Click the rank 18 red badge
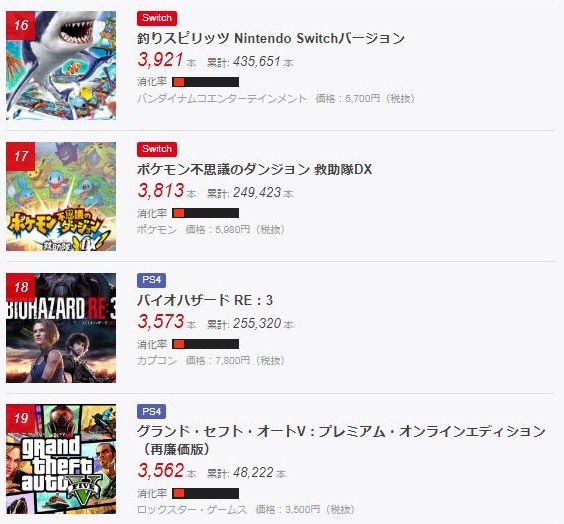 [x=21, y=287]
